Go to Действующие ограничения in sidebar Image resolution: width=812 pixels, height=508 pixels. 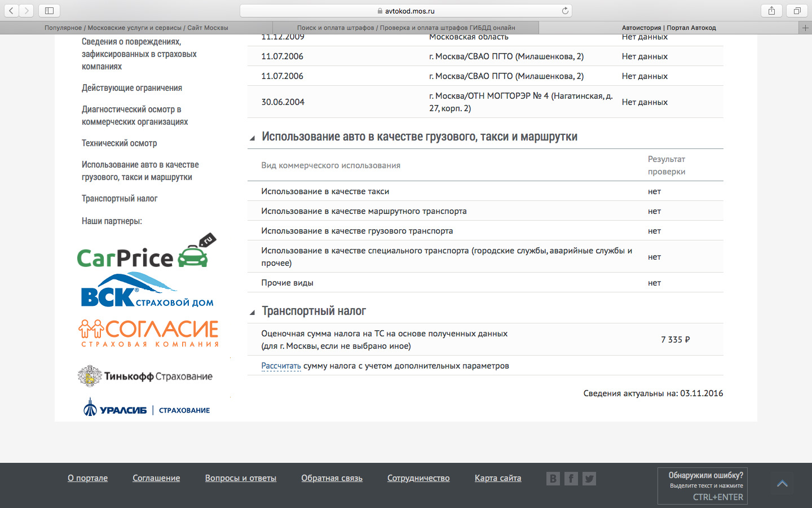[132, 88]
